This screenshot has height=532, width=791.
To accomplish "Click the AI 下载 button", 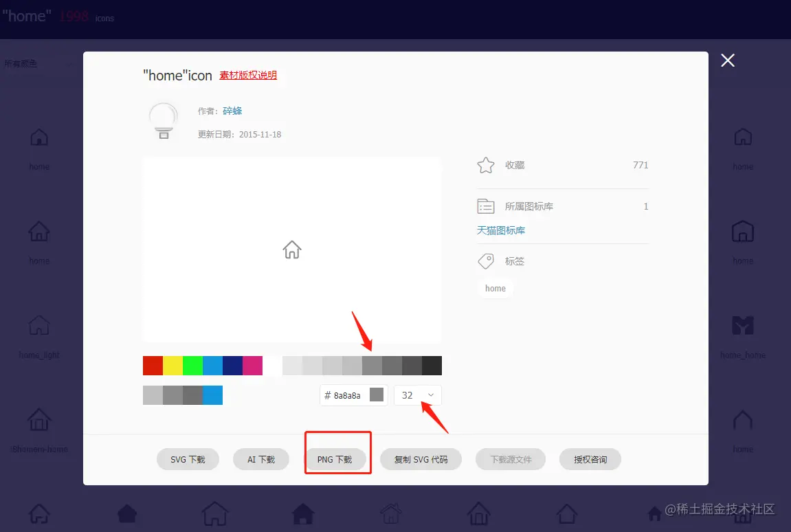I will tap(261, 459).
